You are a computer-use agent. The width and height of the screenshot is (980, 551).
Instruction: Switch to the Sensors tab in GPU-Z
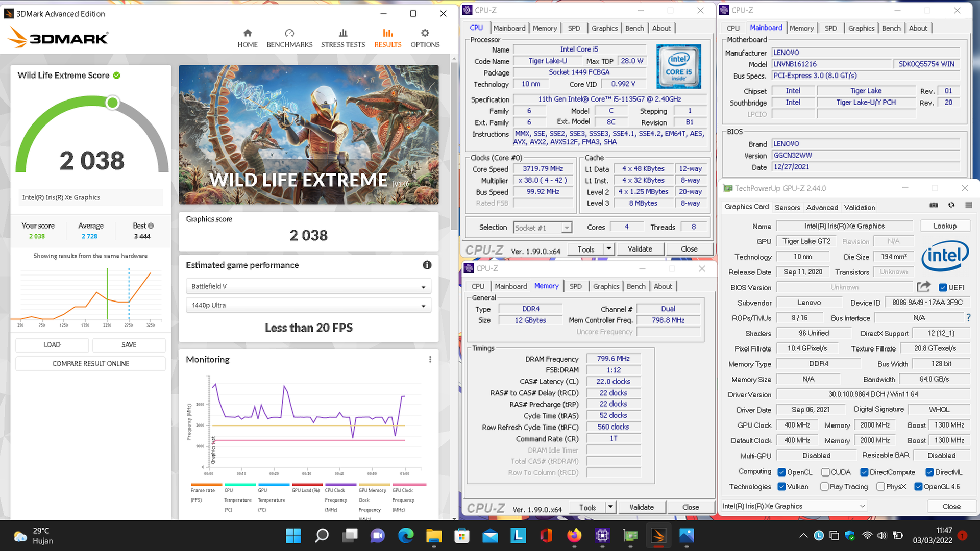coord(788,207)
